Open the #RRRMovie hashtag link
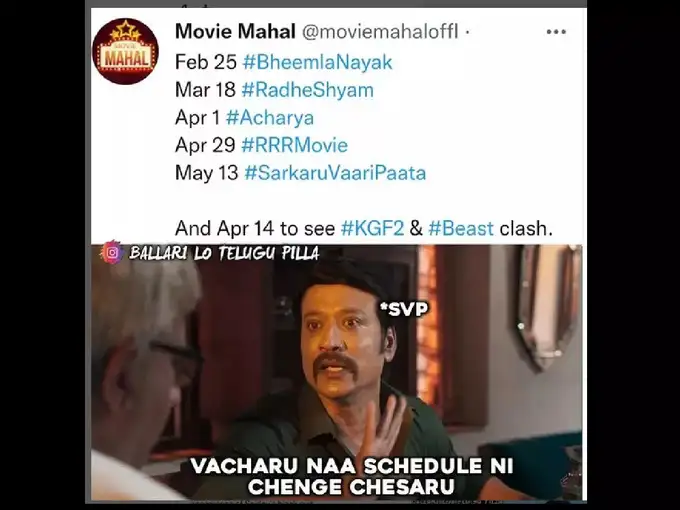Viewport: 680px width, 510px height. (x=294, y=145)
